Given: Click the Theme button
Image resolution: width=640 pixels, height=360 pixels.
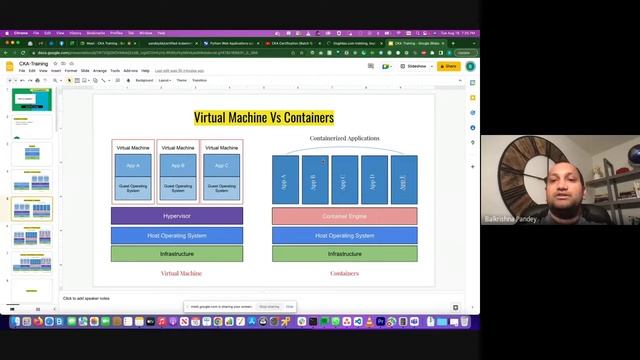Looking at the screenshot, I should click(182, 80).
